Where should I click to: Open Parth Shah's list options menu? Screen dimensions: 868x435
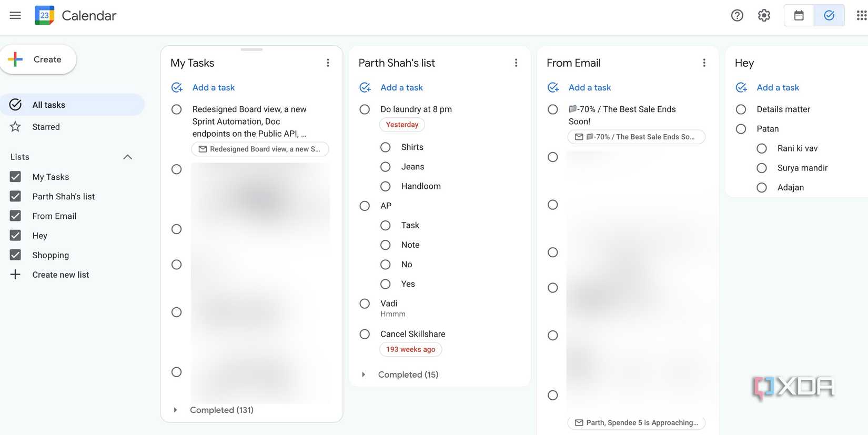[516, 63]
